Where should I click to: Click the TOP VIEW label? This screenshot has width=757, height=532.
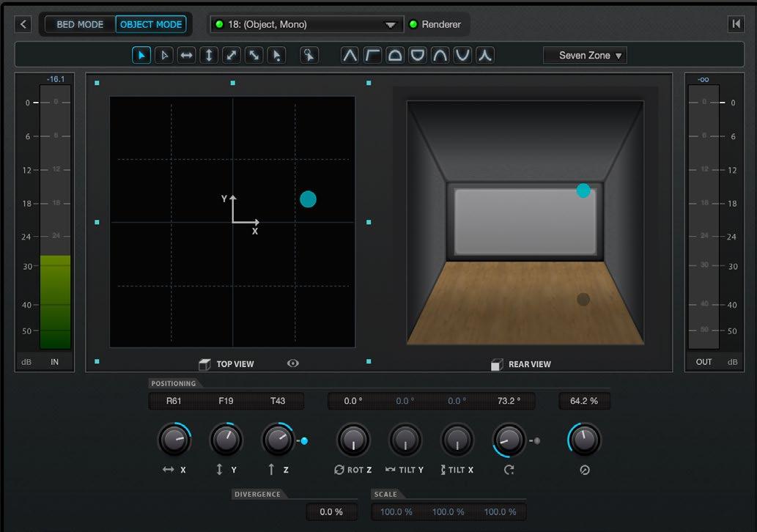pyautogui.click(x=235, y=364)
